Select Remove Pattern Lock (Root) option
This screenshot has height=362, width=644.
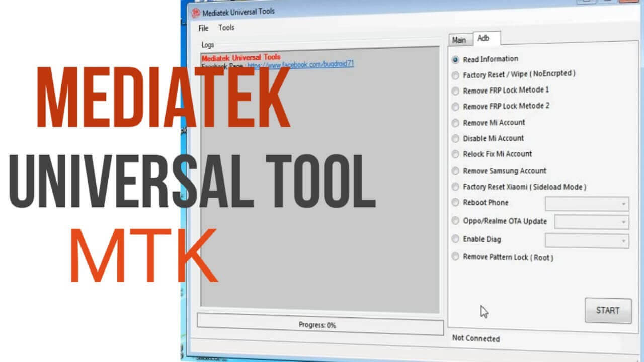tap(455, 257)
